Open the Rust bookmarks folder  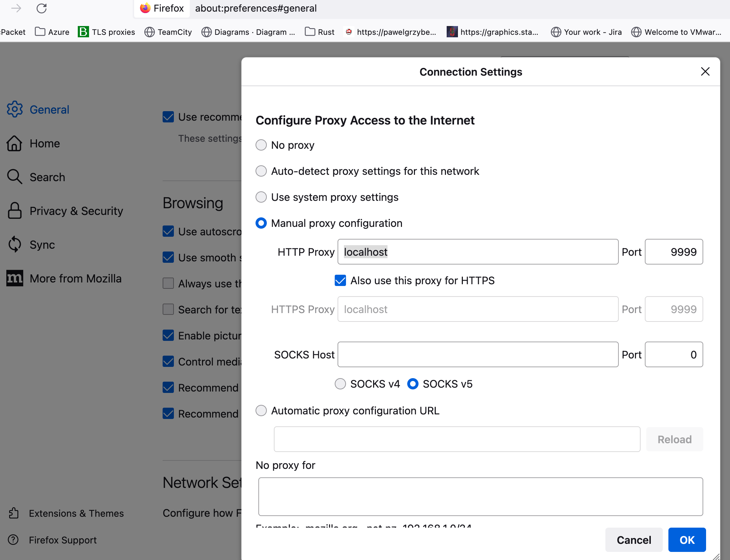320,32
